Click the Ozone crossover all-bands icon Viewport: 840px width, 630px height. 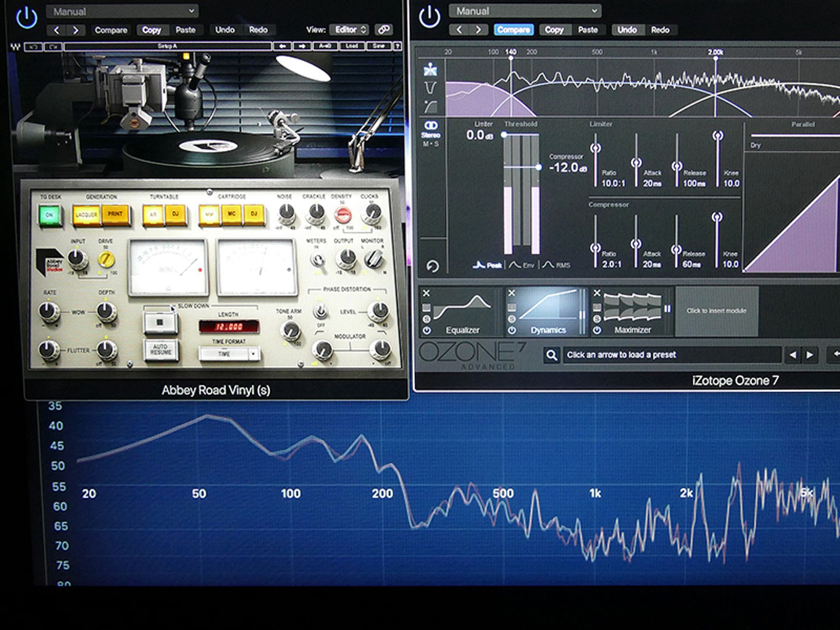click(430, 69)
